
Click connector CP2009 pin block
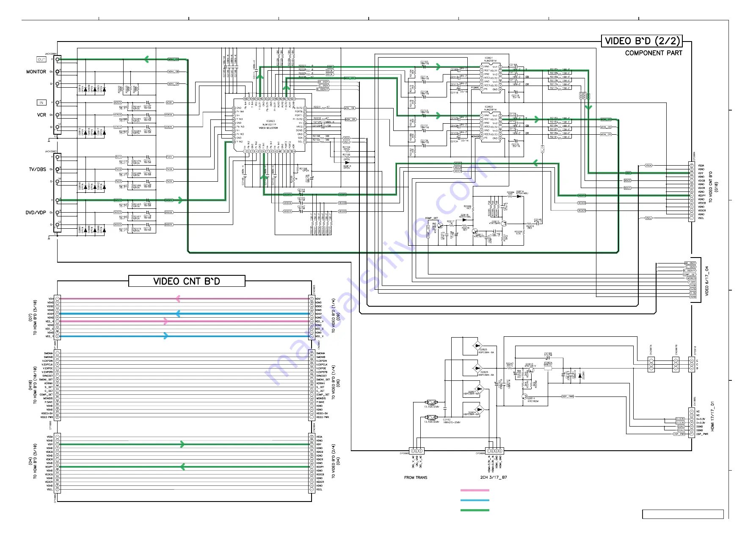pos(494,451)
